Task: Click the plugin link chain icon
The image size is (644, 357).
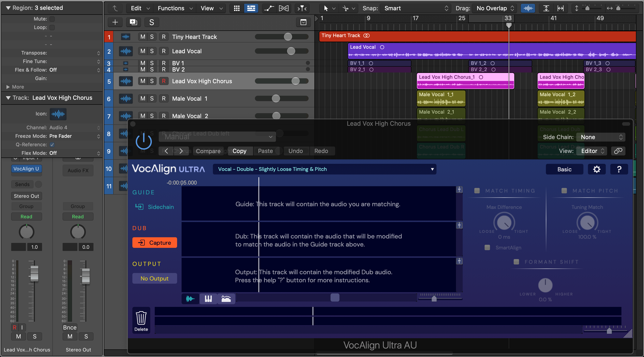Action: point(618,151)
